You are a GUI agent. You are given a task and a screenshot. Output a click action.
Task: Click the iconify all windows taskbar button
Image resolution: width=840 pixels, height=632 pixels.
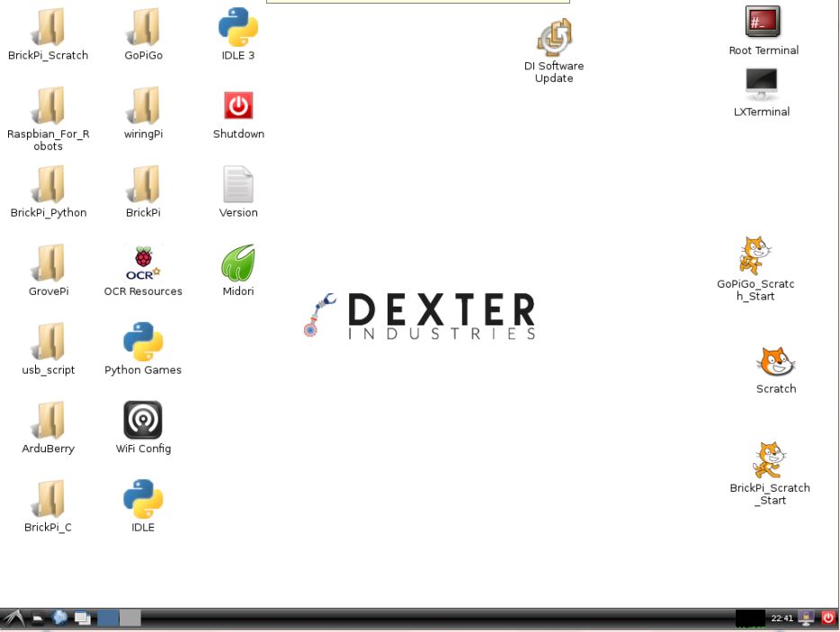click(x=83, y=619)
